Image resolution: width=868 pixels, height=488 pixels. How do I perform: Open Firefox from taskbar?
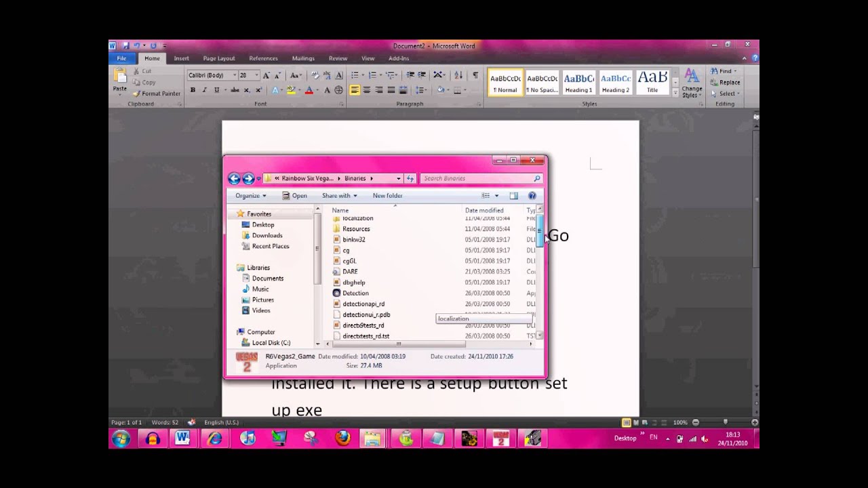(x=342, y=439)
